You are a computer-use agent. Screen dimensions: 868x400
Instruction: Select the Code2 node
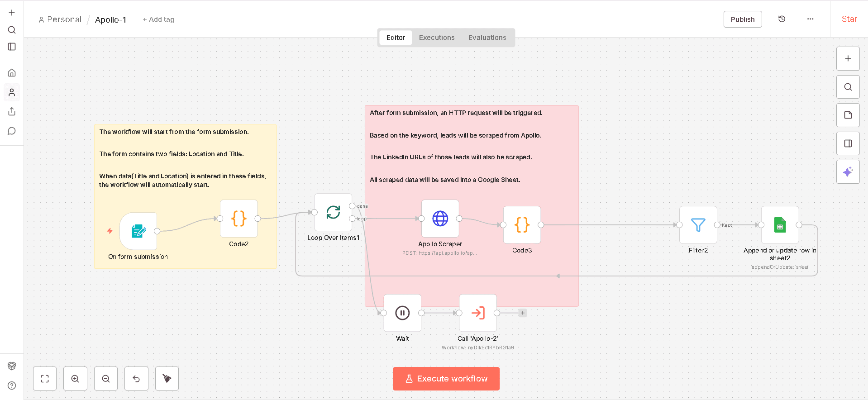point(239,219)
